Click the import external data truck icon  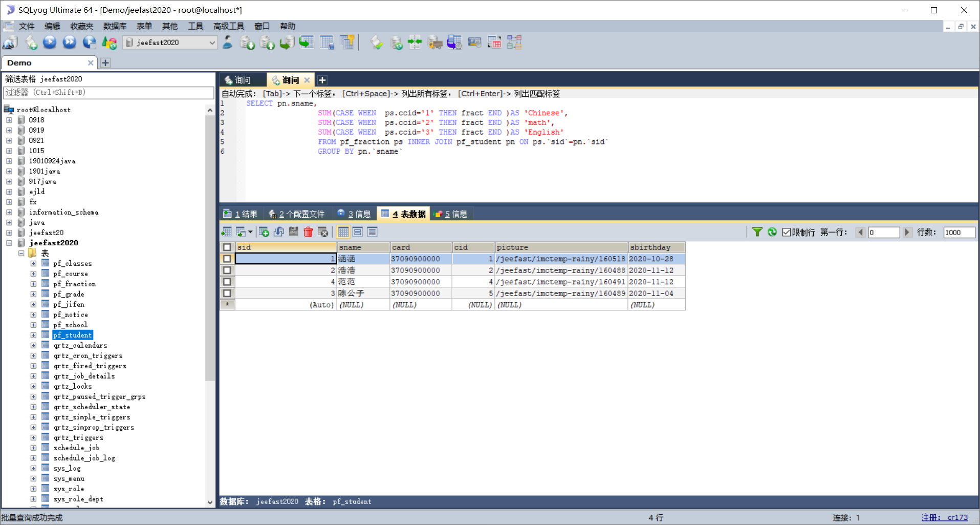tap(435, 43)
